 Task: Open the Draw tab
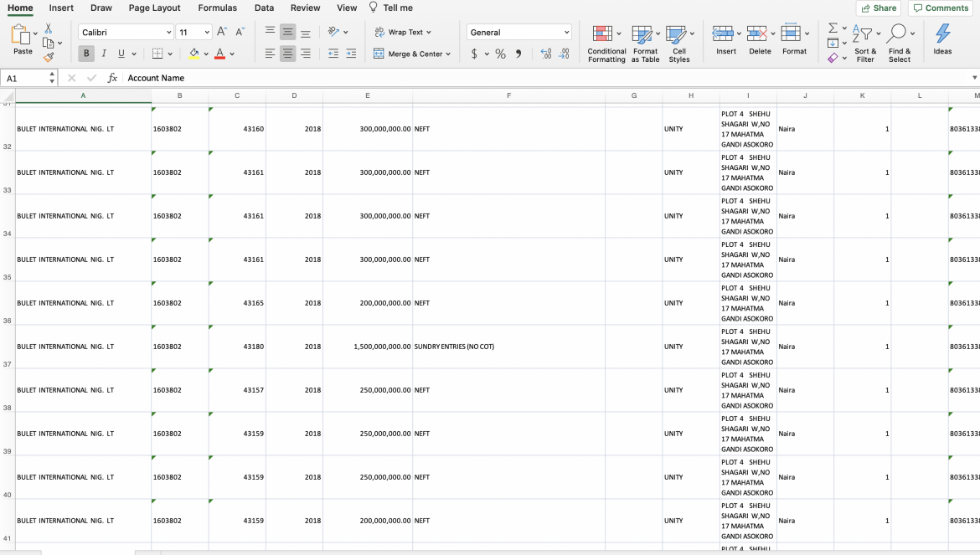[x=101, y=8]
